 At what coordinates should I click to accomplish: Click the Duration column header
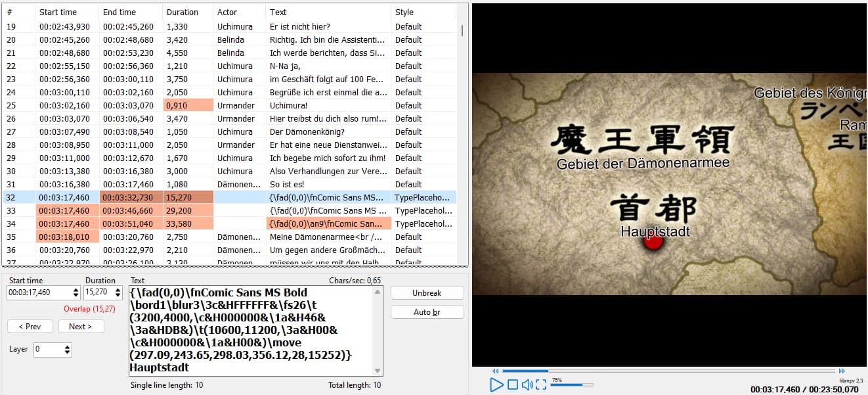pyautogui.click(x=188, y=12)
